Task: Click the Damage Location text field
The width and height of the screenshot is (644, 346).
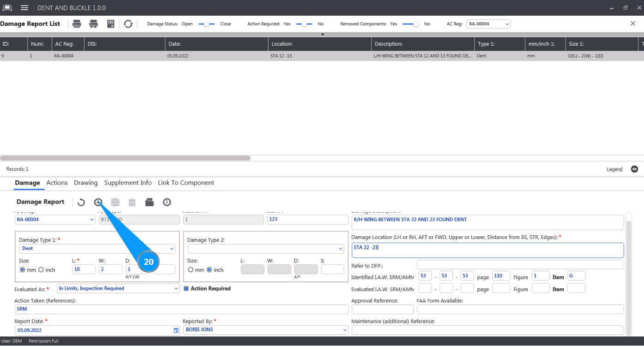Action: point(487,251)
